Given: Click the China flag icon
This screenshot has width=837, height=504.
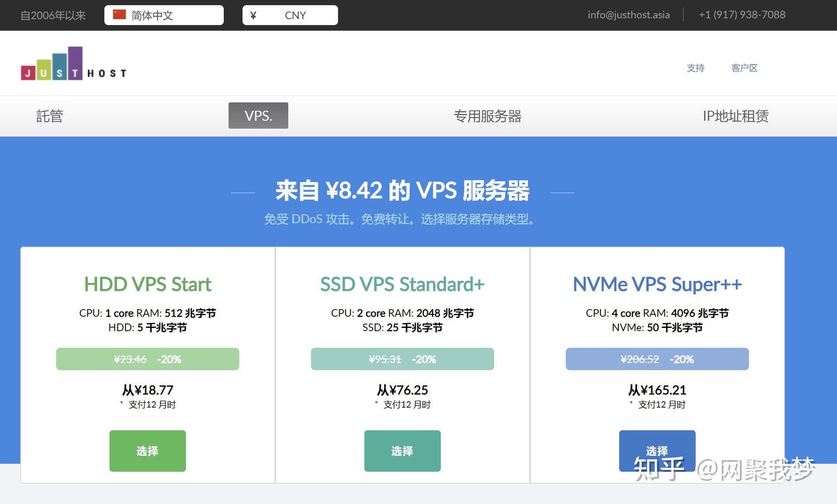Looking at the screenshot, I should [120, 15].
